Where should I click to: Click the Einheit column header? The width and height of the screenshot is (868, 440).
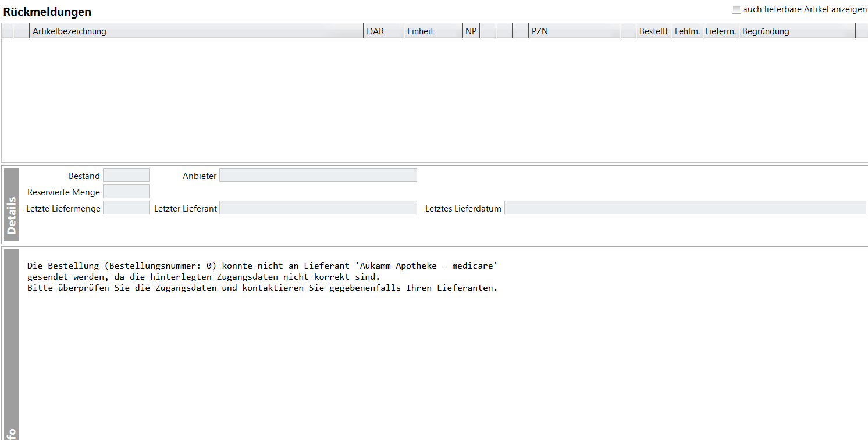click(432, 31)
